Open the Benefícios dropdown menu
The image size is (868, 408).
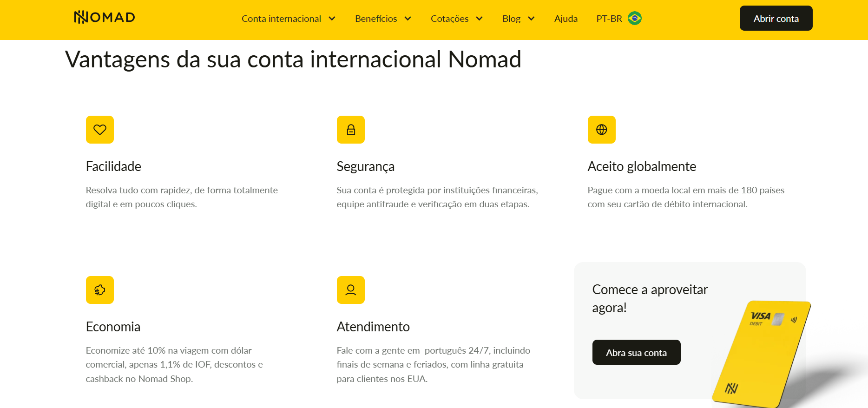(x=383, y=19)
